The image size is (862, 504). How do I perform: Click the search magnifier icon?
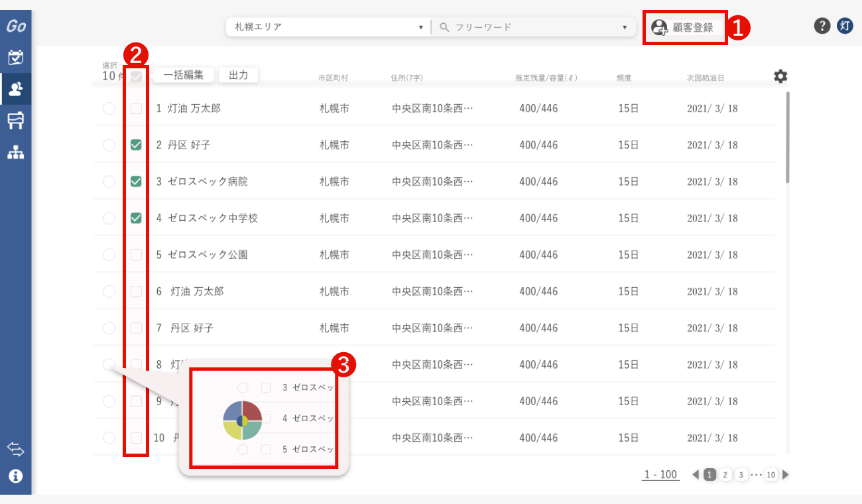pos(444,27)
